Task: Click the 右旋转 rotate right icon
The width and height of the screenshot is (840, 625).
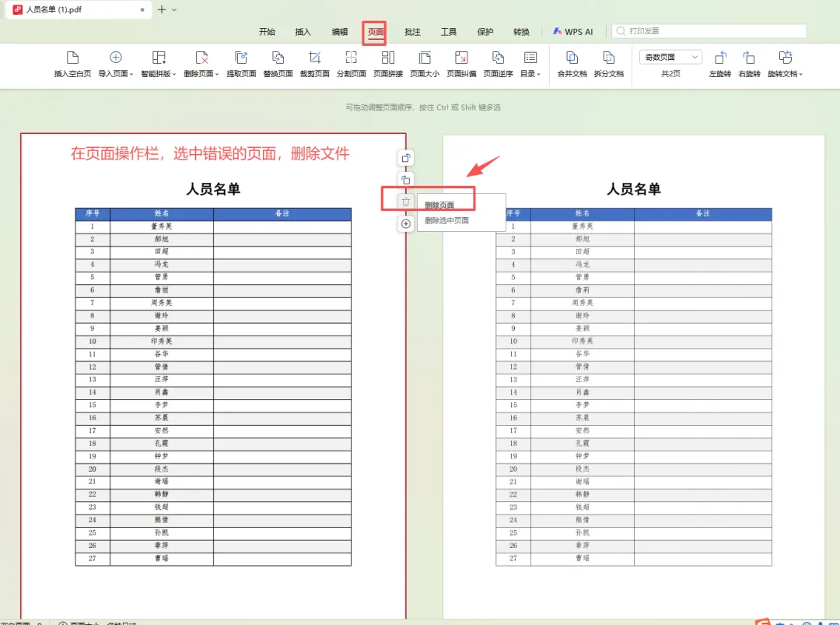Action: [749, 58]
